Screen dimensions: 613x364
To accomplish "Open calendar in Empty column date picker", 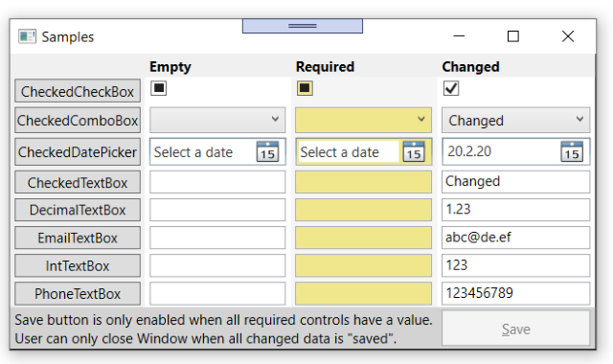I will [268, 151].
